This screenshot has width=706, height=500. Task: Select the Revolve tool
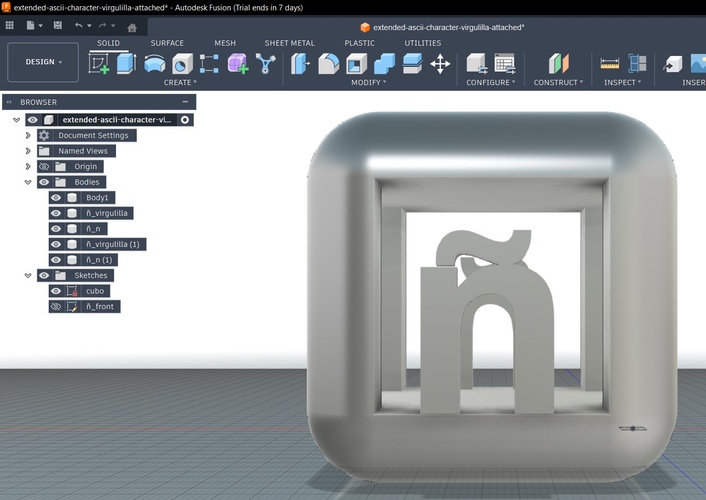pyautogui.click(x=154, y=64)
